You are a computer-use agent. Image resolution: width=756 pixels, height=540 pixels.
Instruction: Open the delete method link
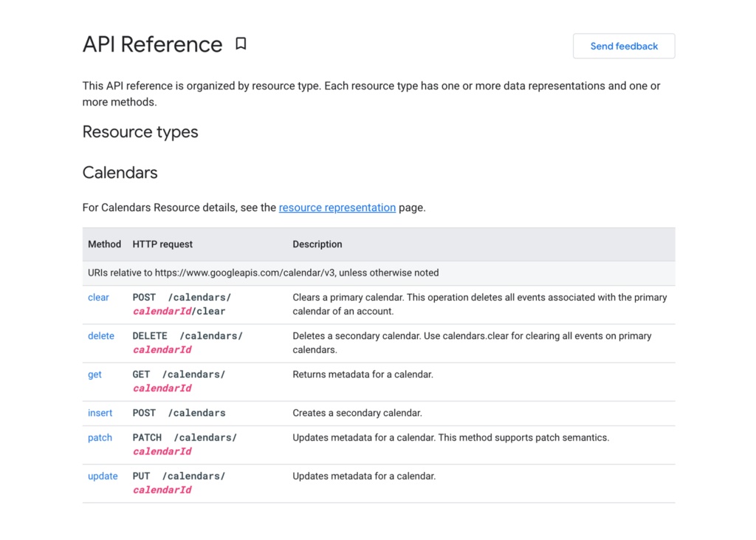(x=101, y=336)
